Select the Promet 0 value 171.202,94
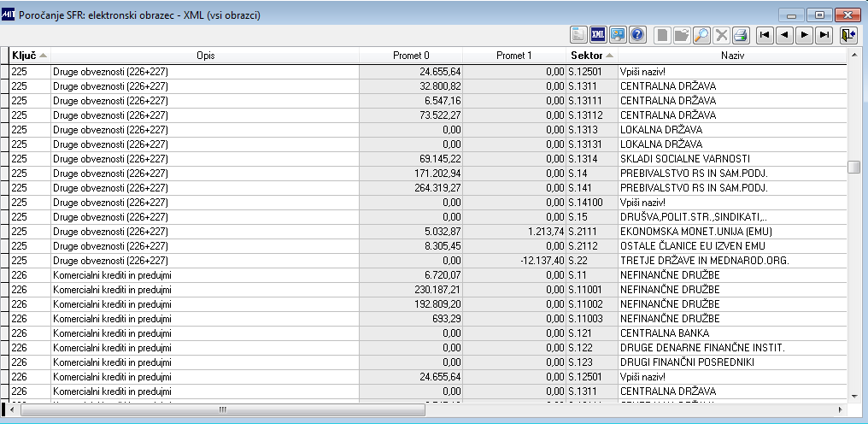This screenshot has width=868, height=424. [411, 173]
